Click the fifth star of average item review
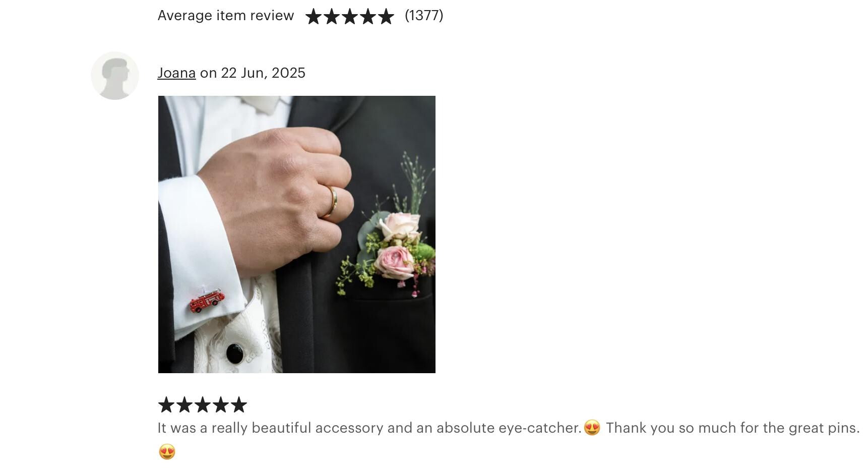 coord(386,17)
